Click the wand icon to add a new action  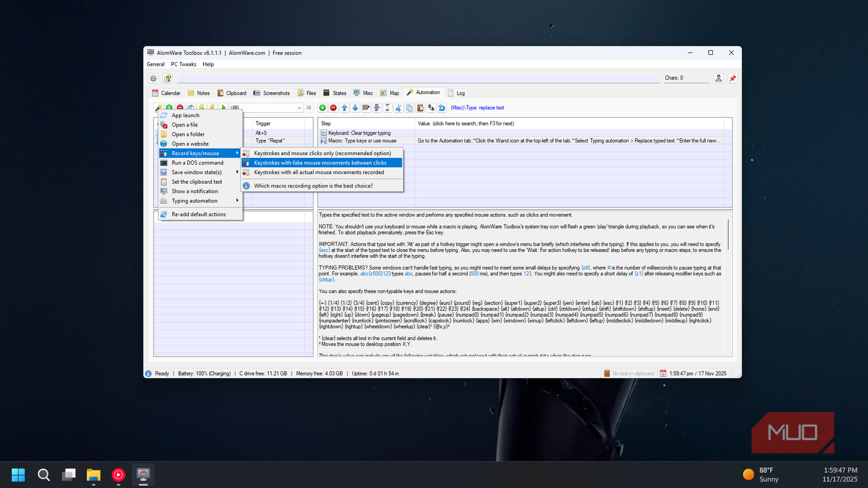click(x=158, y=107)
